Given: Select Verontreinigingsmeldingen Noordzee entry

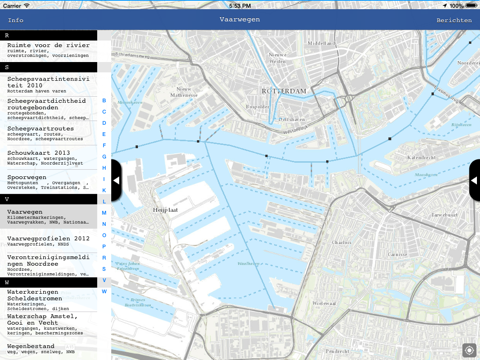Looking at the screenshot, I should pos(49,265).
